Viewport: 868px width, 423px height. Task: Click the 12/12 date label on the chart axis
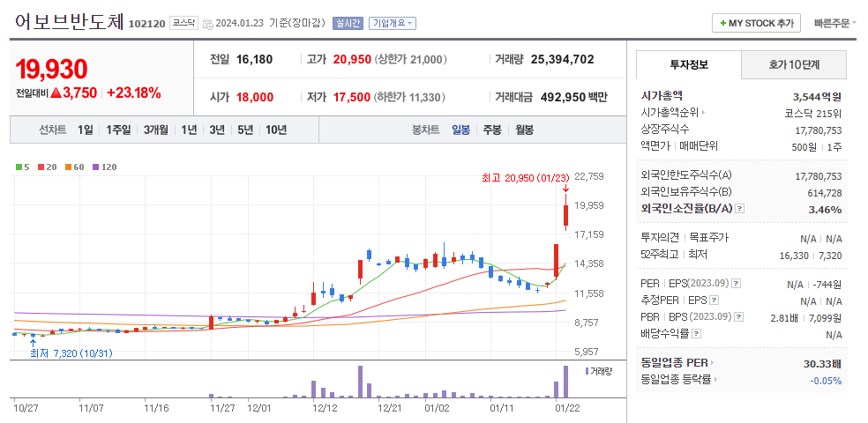(325, 408)
